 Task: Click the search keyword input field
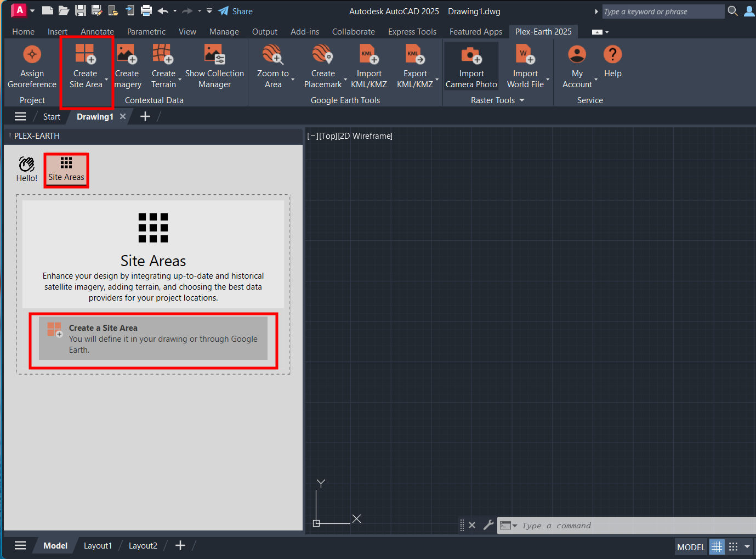(x=663, y=12)
